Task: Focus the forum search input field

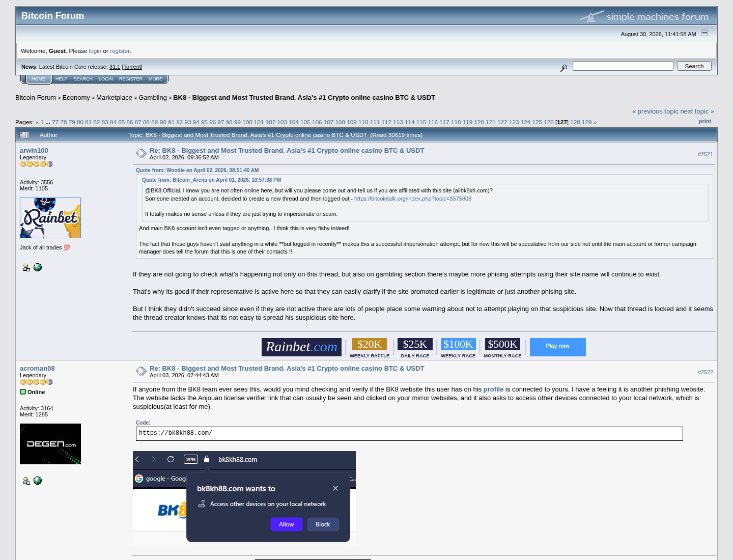Action: click(x=623, y=66)
